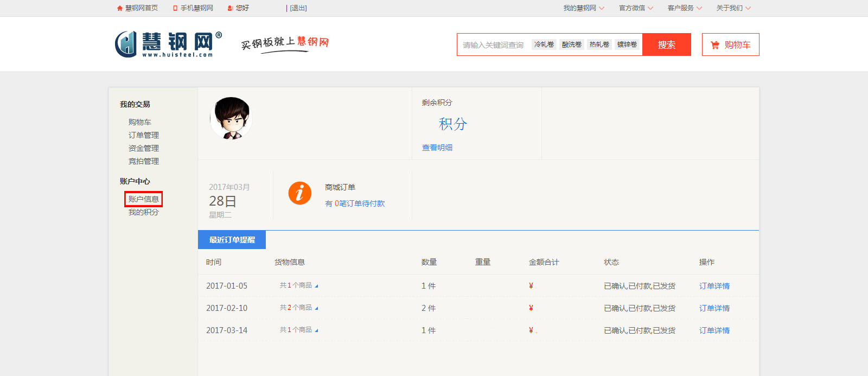Select 账户信息 in the sidebar
The width and height of the screenshot is (868, 376).
click(x=144, y=199)
